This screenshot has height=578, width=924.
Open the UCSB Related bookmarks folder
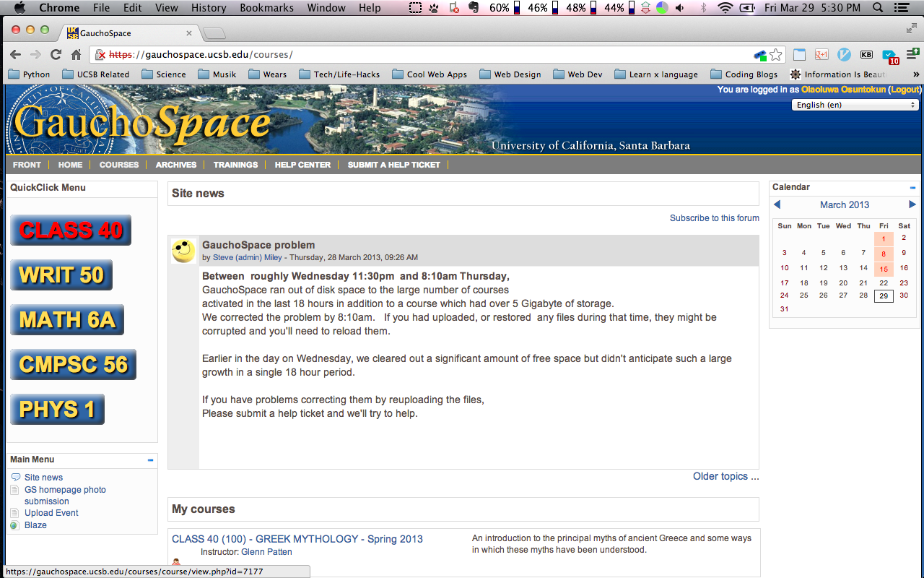pyautogui.click(x=96, y=74)
